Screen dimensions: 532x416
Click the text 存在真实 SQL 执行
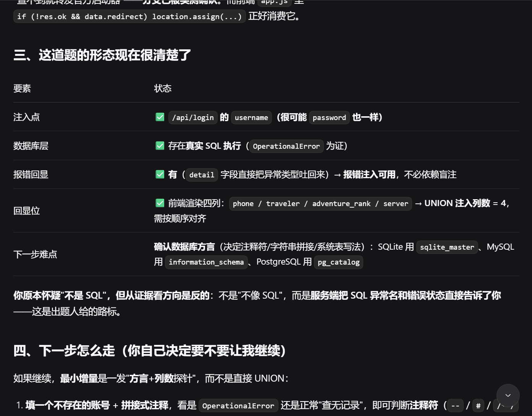click(205, 146)
